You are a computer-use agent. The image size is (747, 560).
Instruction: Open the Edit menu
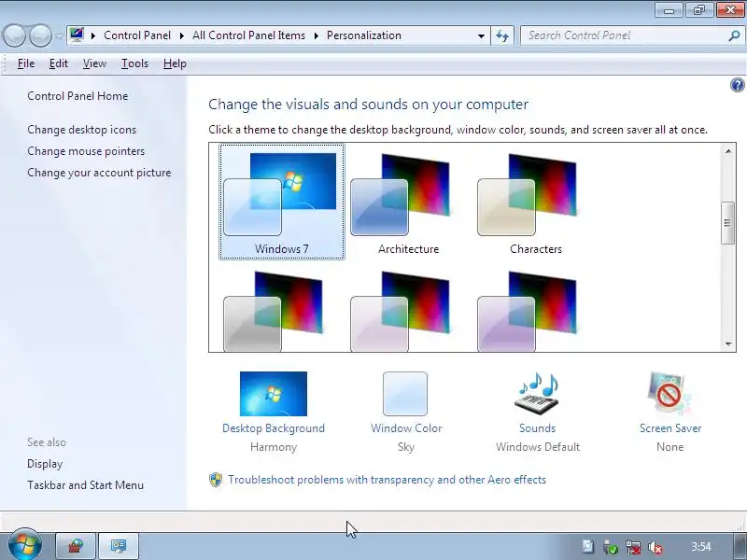point(59,63)
